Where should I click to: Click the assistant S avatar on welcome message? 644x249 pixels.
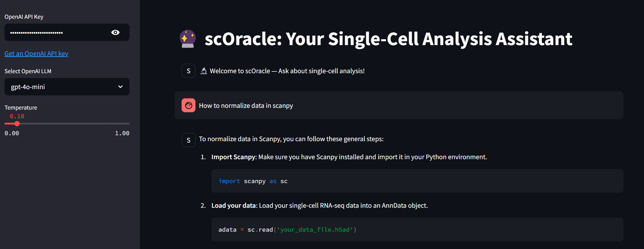(189, 71)
